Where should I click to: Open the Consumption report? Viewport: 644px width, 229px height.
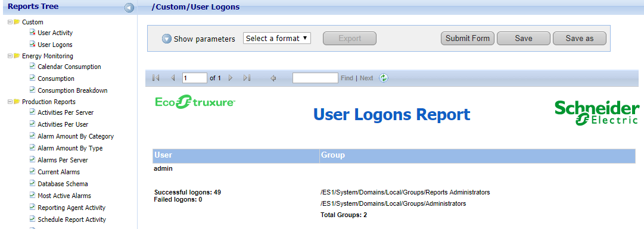(x=56, y=79)
